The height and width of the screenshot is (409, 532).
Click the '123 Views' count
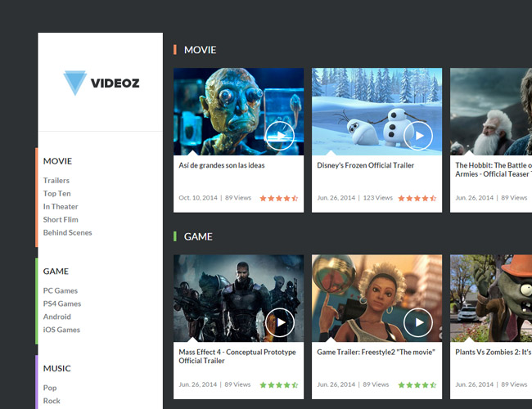(377, 198)
